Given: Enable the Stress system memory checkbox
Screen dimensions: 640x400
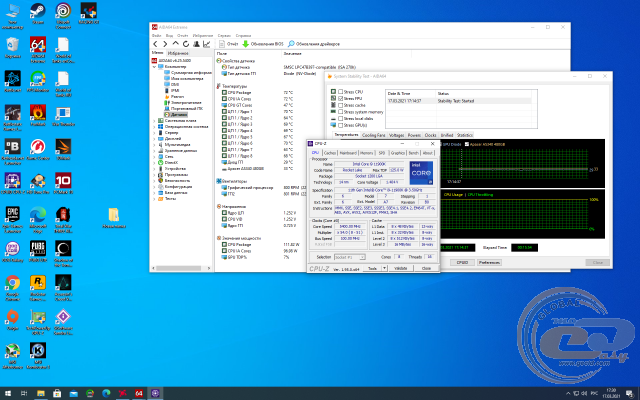Looking at the screenshot, I should click(341, 112).
